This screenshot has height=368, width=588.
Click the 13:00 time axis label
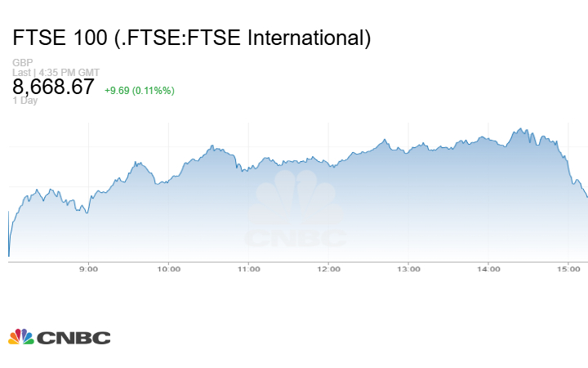(x=408, y=268)
